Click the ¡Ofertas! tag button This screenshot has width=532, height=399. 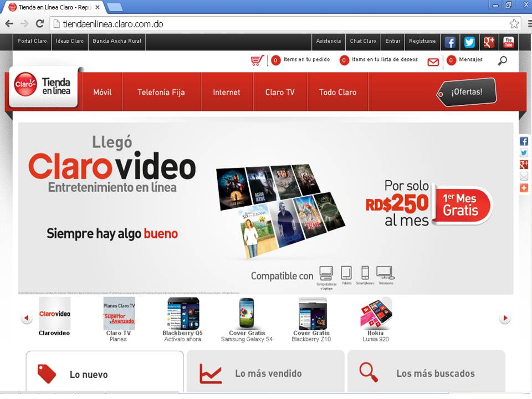click(x=466, y=92)
